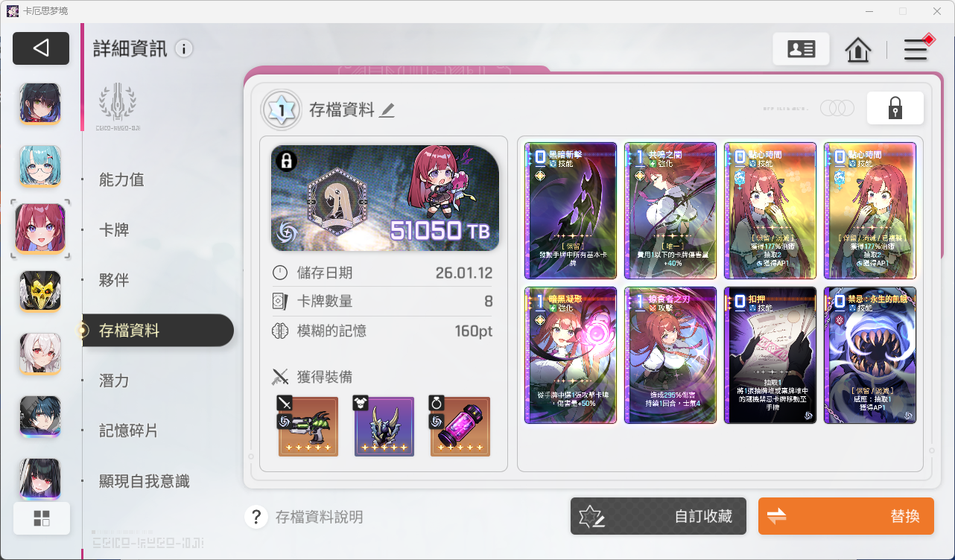
Task: Open the home icon in top bar
Action: 858,50
